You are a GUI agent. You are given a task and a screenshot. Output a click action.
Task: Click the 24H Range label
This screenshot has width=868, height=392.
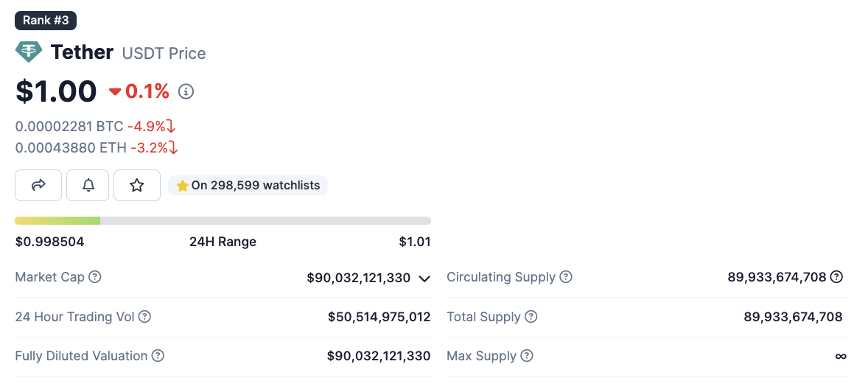pyautogui.click(x=223, y=242)
